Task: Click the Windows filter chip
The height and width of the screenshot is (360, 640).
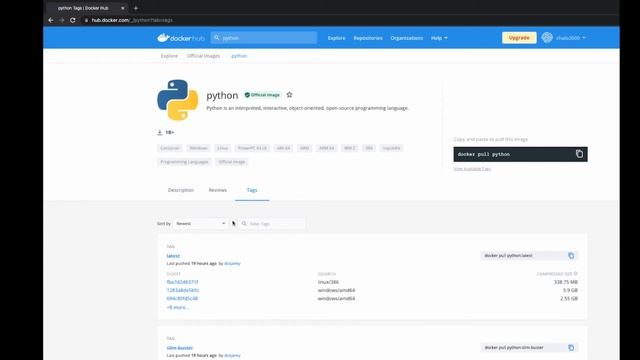Action: (x=199, y=148)
